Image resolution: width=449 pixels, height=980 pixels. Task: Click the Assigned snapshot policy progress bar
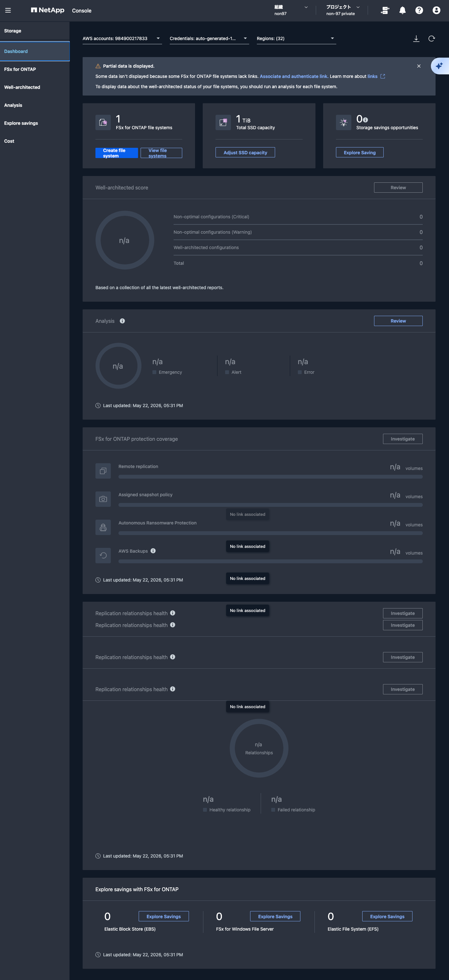tap(270, 505)
